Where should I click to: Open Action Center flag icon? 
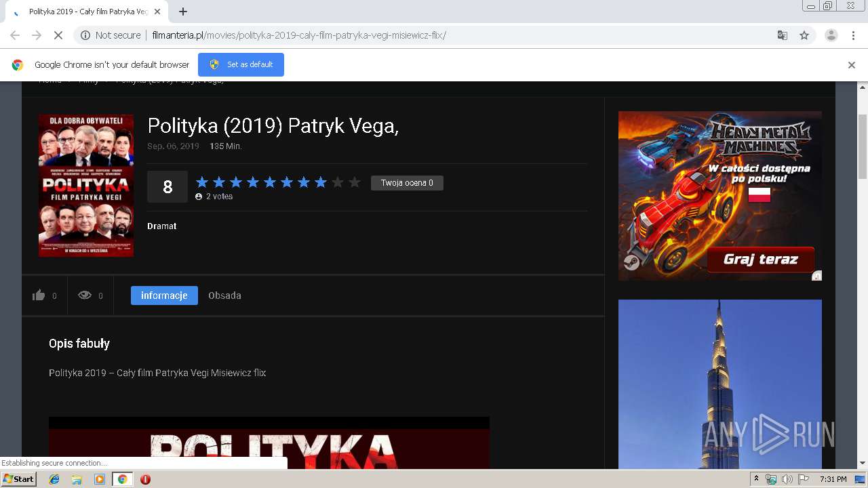pos(804,479)
